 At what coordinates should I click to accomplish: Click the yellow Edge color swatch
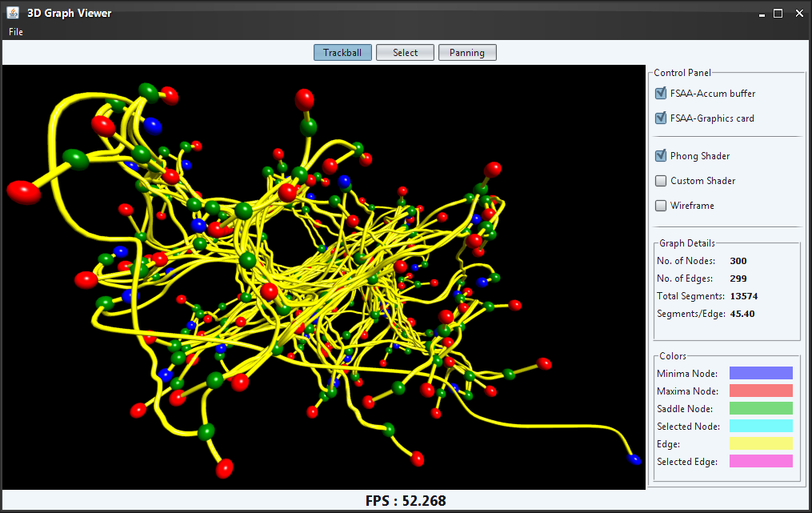[x=761, y=443]
